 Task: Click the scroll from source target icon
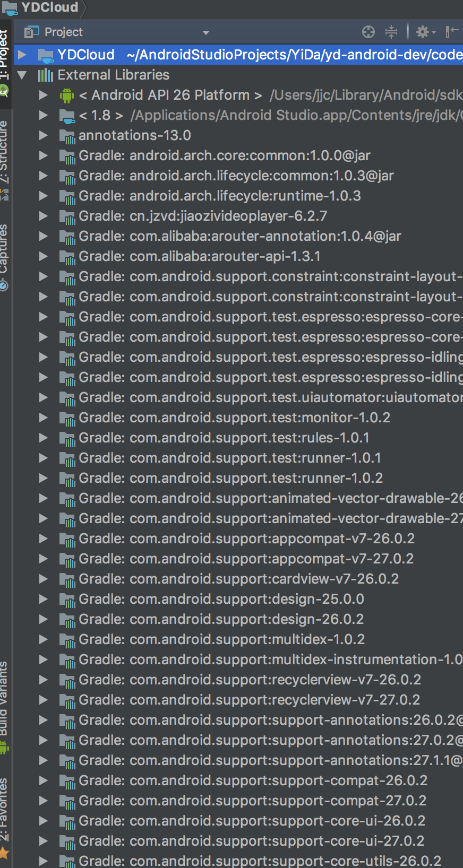pos(368,32)
